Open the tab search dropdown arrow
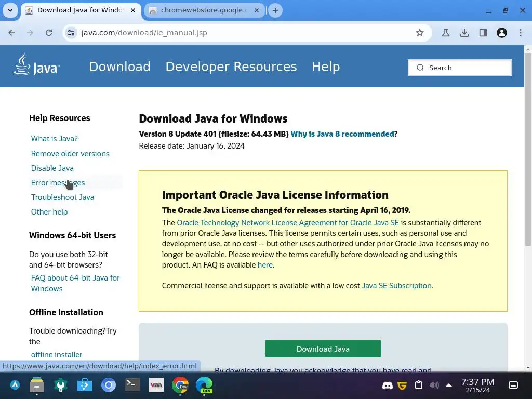The height and width of the screenshot is (399, 532). (10, 10)
